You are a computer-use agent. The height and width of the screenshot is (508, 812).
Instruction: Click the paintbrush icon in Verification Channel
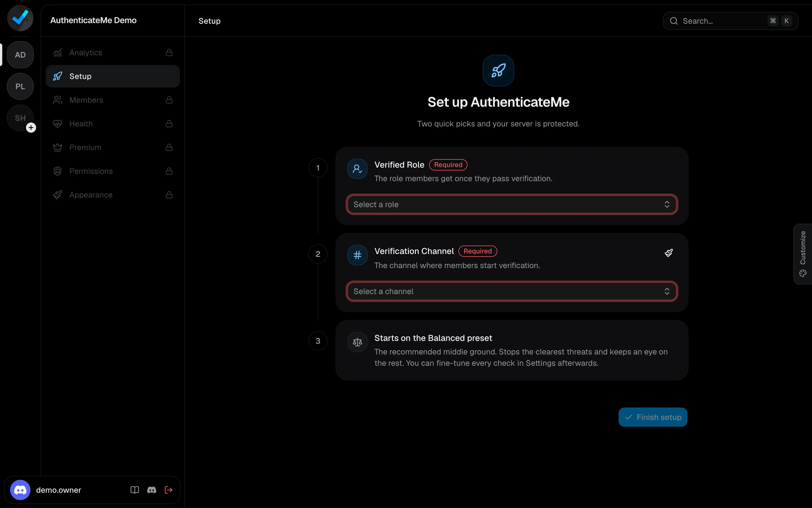(x=668, y=253)
